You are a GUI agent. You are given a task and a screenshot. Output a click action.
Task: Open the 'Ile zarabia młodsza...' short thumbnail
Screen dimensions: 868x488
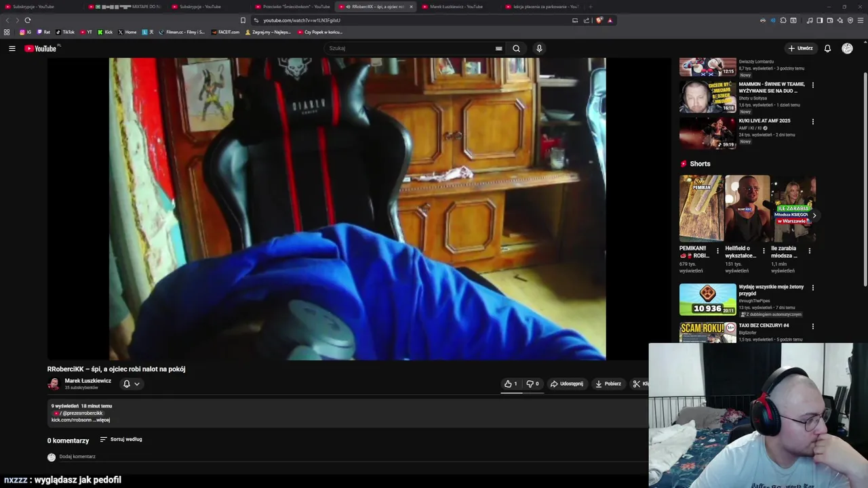pos(793,209)
